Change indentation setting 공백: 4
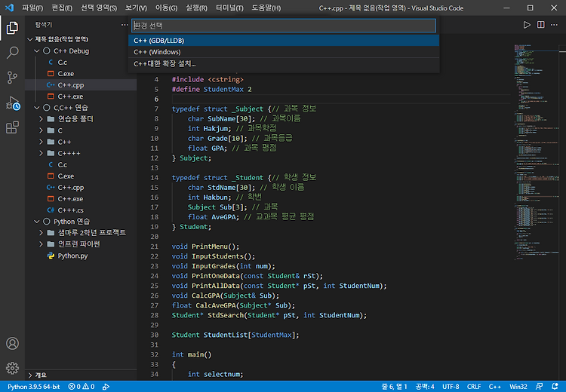This screenshot has height=392, width=566. click(x=425, y=387)
